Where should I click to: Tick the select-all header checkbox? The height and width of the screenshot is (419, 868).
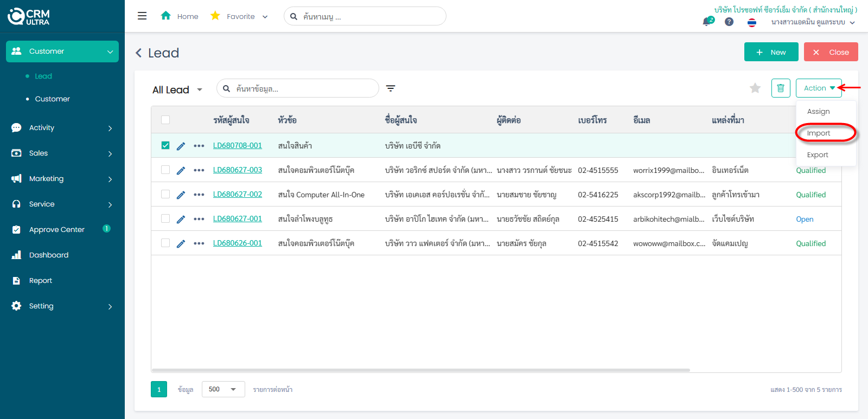[x=165, y=120]
